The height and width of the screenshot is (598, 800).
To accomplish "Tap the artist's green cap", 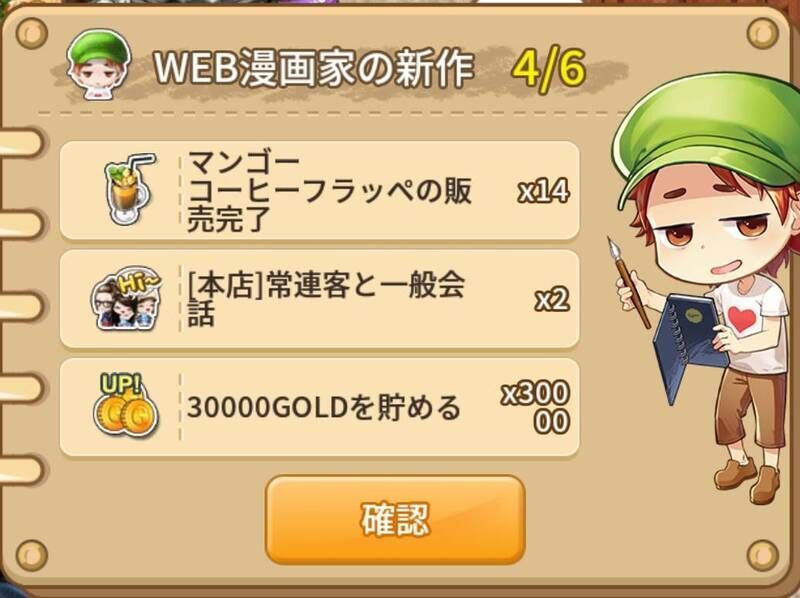I will click(x=707, y=135).
